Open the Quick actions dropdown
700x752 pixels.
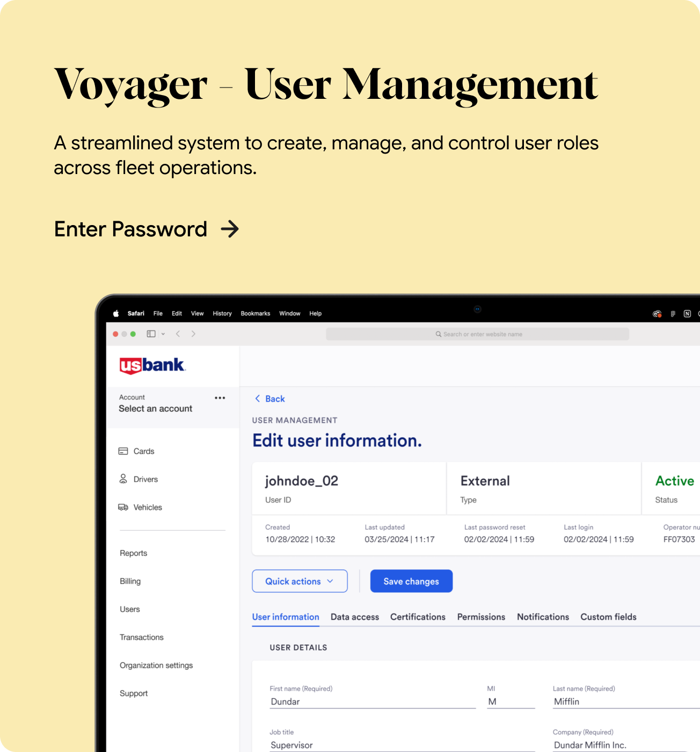pyautogui.click(x=299, y=581)
